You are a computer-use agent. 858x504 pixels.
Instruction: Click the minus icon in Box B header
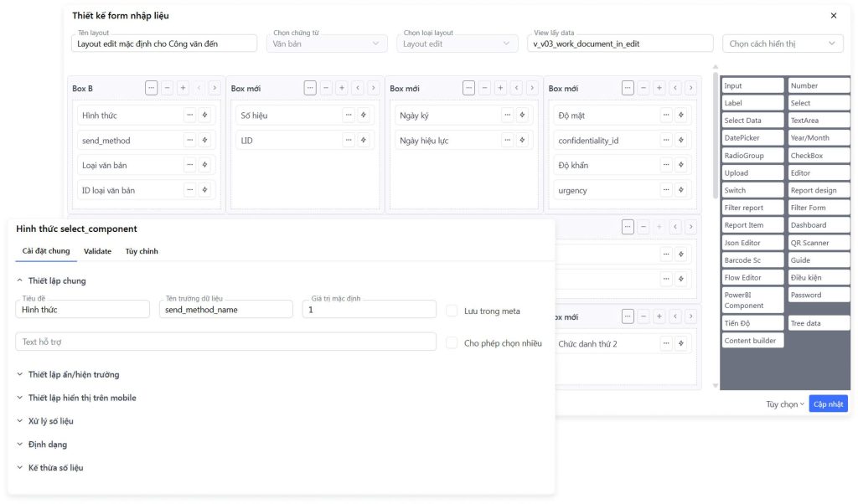click(x=167, y=88)
